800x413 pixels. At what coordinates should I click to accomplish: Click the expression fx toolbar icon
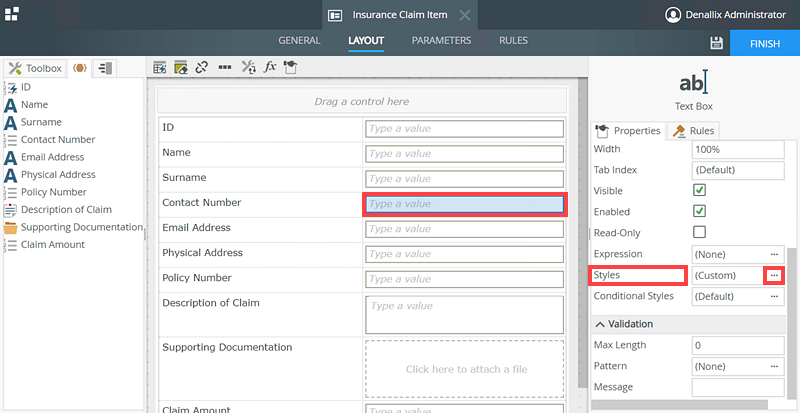pyautogui.click(x=270, y=67)
